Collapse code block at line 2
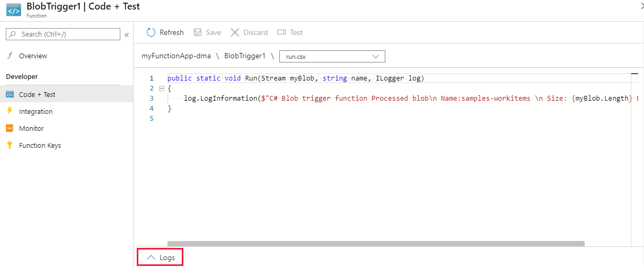The height and width of the screenshot is (267, 644). (161, 88)
